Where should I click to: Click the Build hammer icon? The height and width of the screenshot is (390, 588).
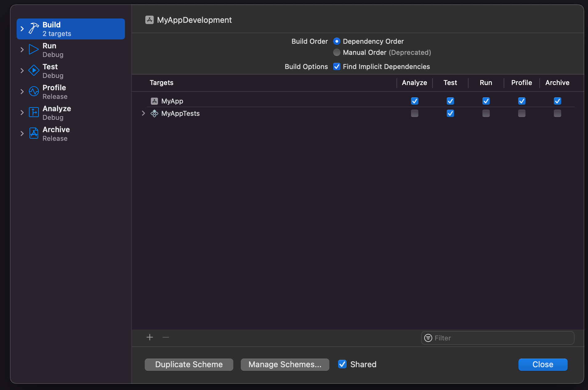[34, 29]
